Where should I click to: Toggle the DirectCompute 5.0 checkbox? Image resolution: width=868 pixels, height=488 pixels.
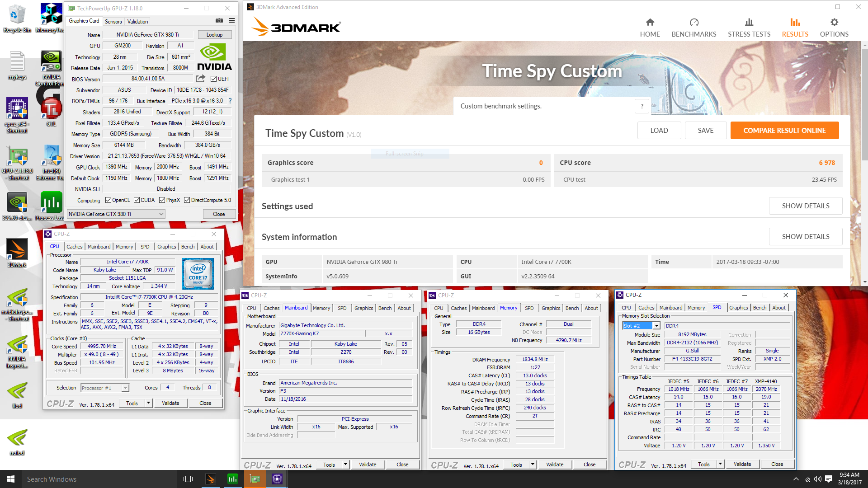point(187,200)
